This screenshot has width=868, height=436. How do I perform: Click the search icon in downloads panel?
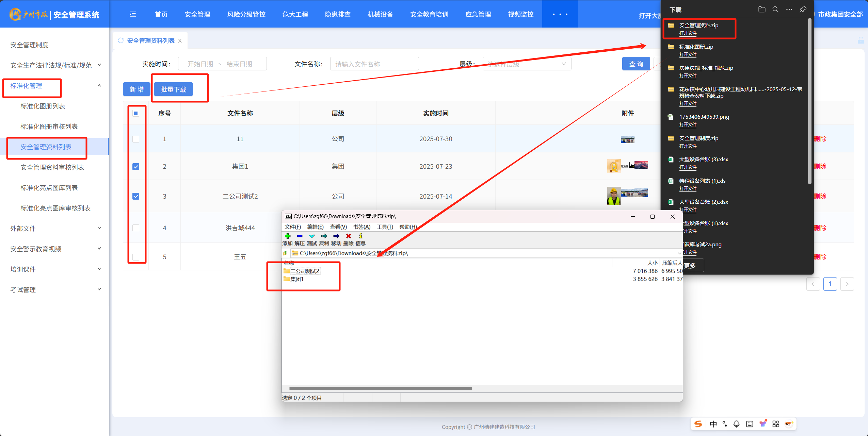(x=775, y=10)
